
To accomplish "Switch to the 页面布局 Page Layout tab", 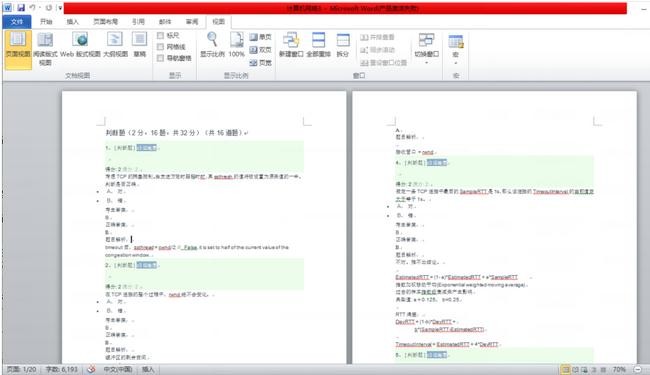I will tap(105, 22).
